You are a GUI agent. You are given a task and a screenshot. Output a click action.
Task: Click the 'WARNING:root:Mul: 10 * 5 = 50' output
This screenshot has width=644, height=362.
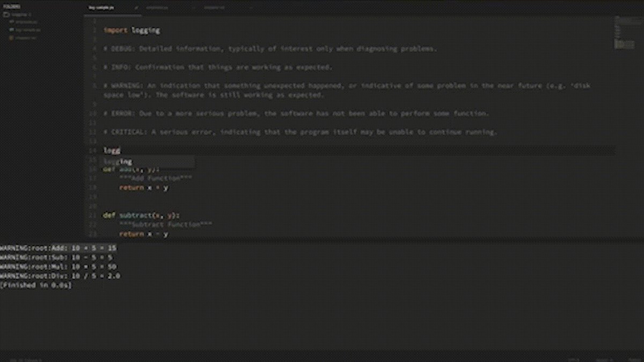click(58, 267)
